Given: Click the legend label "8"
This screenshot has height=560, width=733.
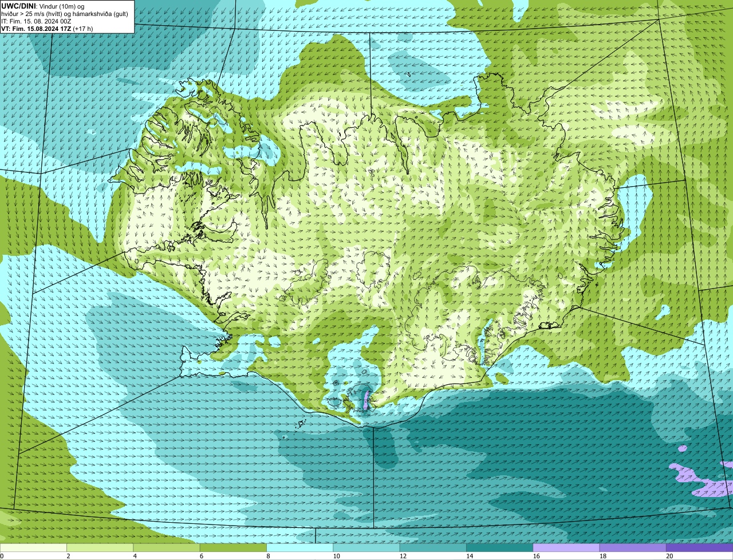Looking at the screenshot, I should tap(268, 556).
